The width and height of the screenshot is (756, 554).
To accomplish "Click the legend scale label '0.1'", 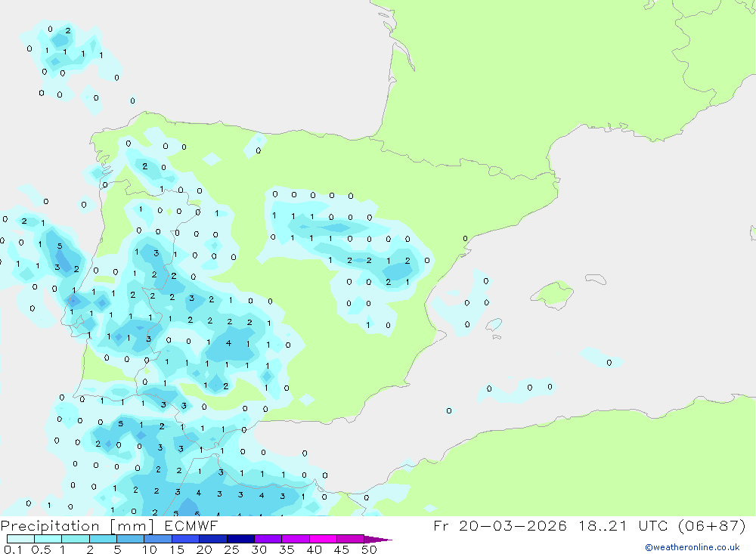I will click(x=13, y=549).
